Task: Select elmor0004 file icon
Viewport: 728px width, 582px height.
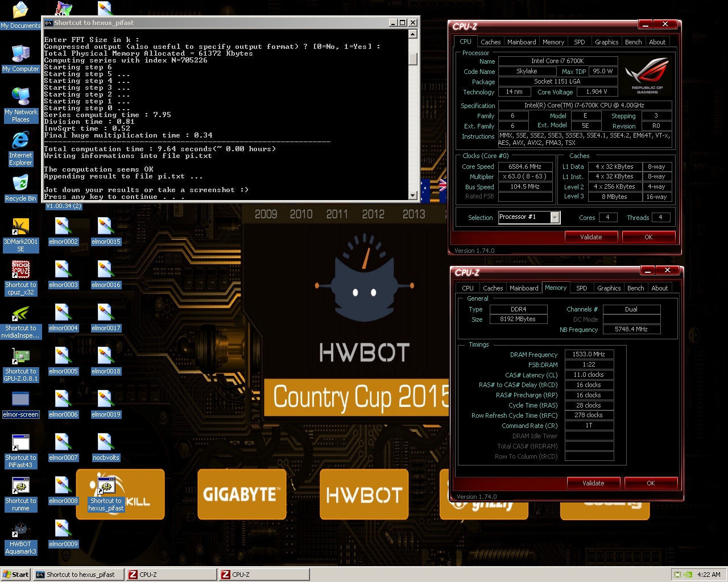Action: click(63, 318)
